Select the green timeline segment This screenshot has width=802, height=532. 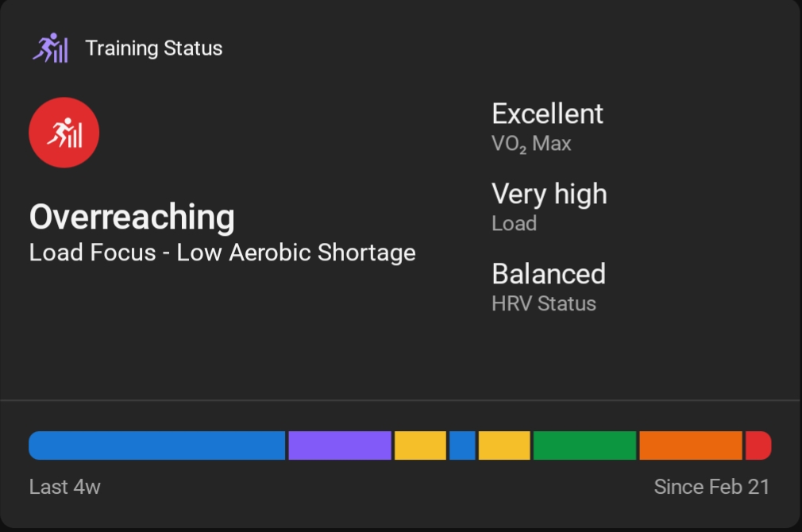point(584,445)
